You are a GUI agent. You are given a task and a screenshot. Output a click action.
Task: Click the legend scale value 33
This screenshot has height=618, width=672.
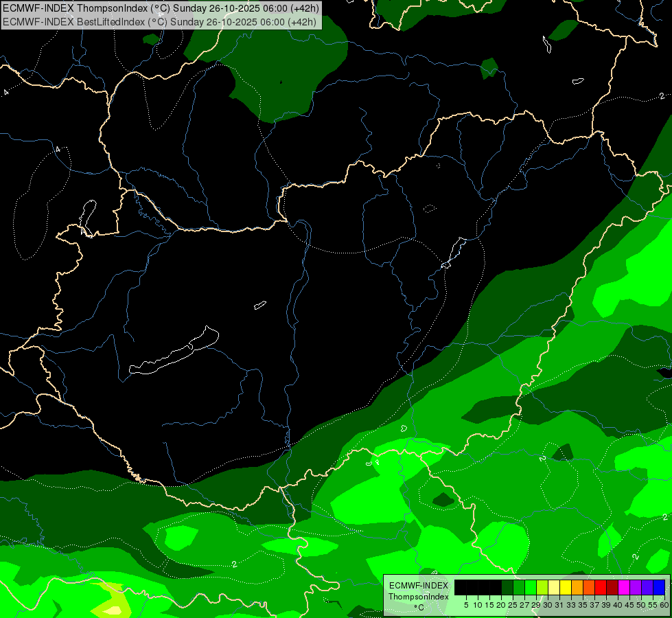click(571, 605)
